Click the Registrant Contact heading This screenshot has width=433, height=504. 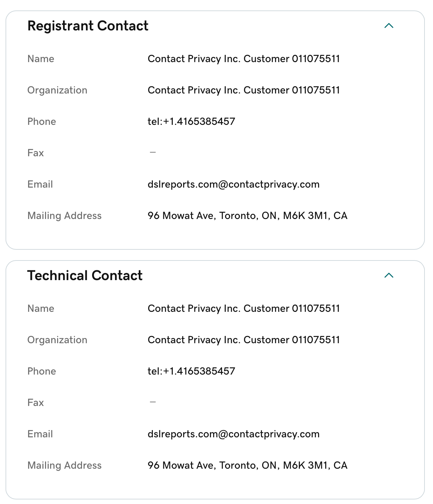(88, 26)
